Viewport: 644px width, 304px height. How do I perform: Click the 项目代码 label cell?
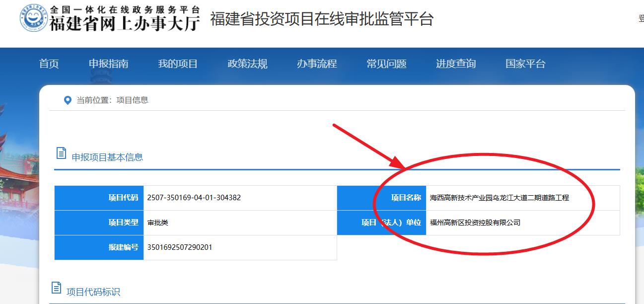point(99,198)
